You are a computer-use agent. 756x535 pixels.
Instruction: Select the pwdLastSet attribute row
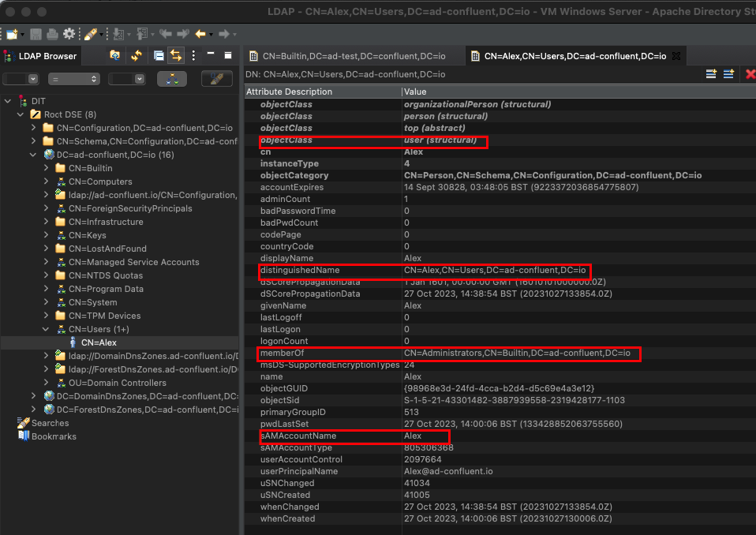[500, 425]
